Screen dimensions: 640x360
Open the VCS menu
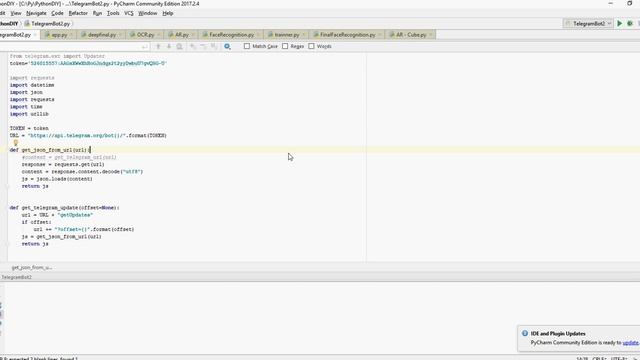[x=129, y=13]
